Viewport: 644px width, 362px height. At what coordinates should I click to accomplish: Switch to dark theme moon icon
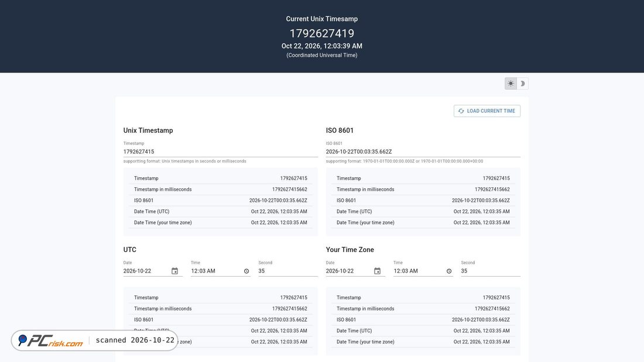click(522, 83)
